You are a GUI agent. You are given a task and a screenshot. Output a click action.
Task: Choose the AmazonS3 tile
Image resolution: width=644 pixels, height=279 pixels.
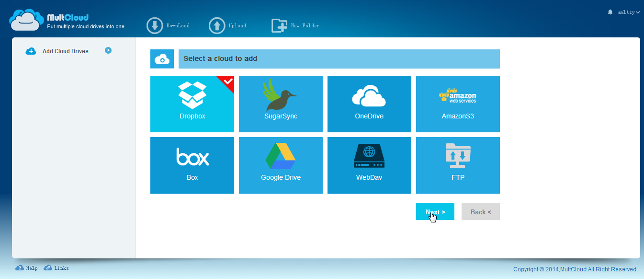coord(458,104)
